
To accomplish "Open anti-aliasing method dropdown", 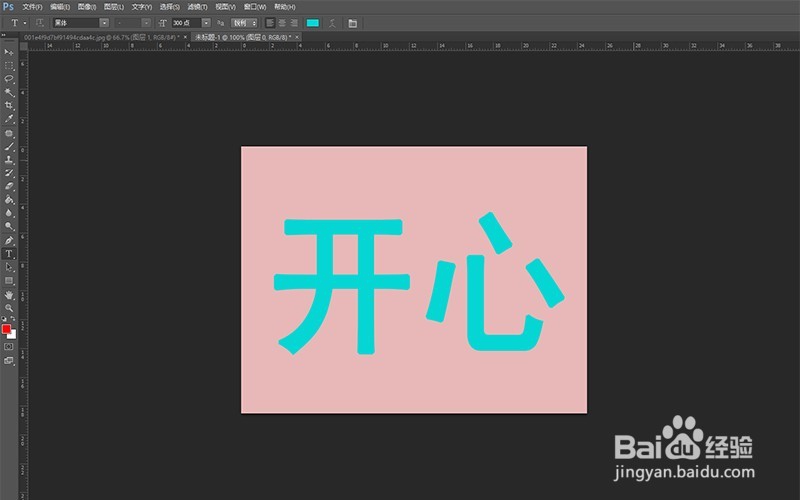I will (244, 23).
